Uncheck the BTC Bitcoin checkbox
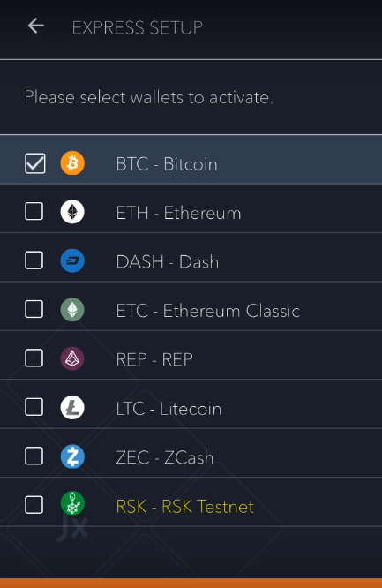 (x=35, y=163)
